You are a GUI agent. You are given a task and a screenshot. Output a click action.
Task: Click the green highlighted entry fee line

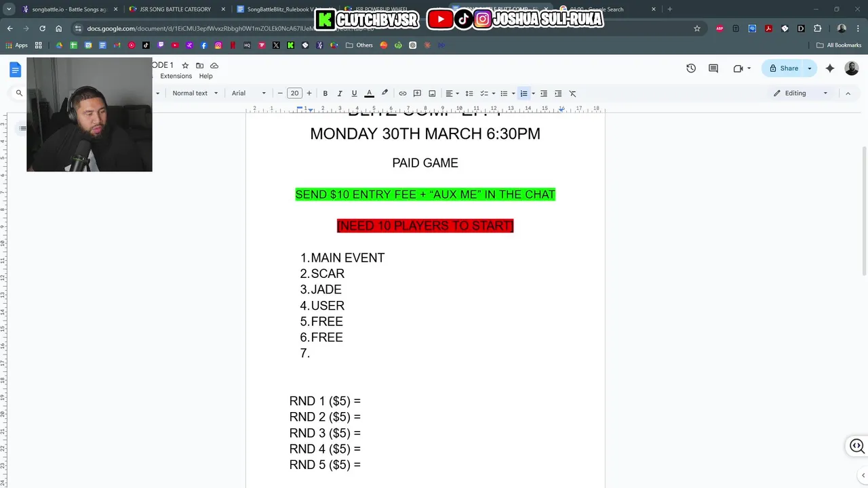(x=425, y=195)
